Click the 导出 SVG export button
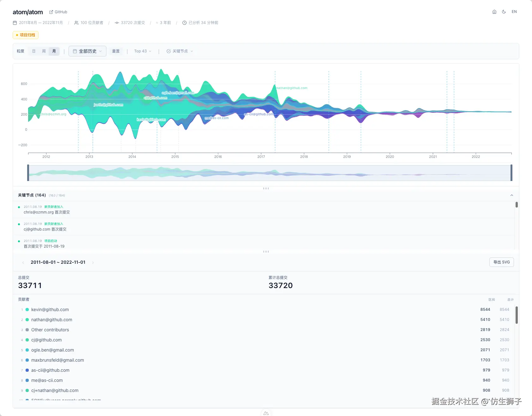Viewport: 532px width, 416px height. click(x=501, y=262)
